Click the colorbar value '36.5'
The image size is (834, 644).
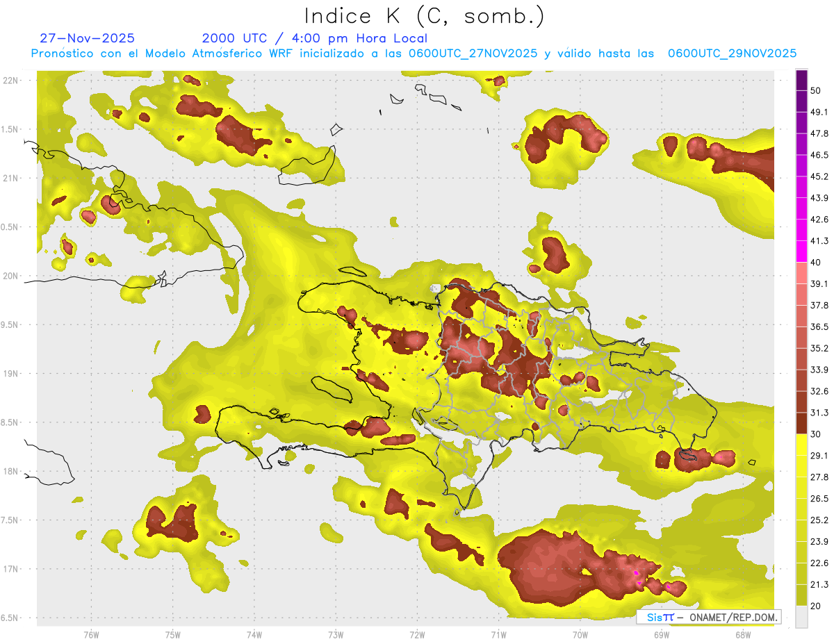pyautogui.click(x=819, y=327)
